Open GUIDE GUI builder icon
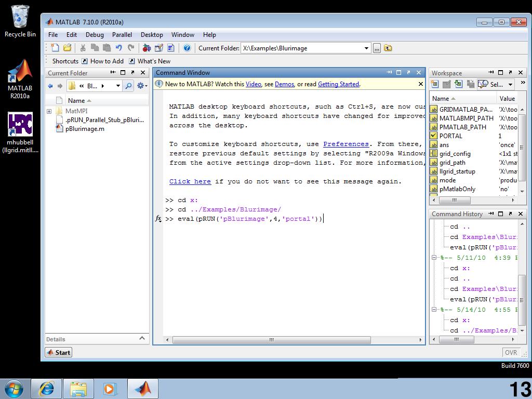532x399 pixels. [159, 48]
